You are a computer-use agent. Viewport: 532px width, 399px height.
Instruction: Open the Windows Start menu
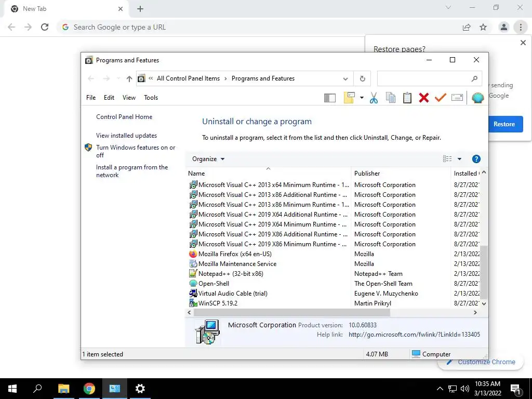click(12, 389)
